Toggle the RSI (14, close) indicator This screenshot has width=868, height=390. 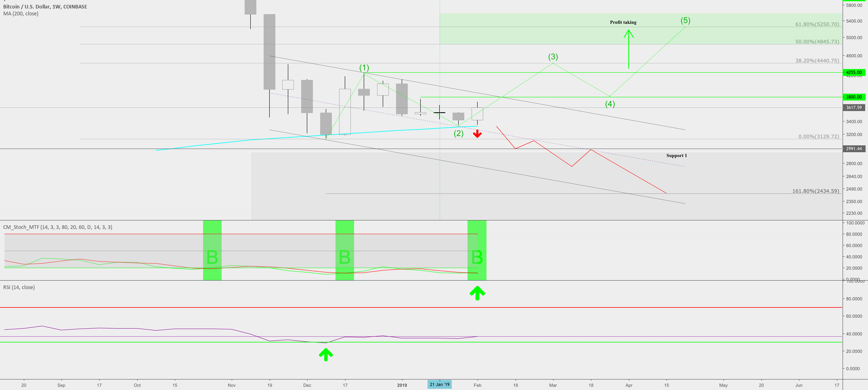click(18, 287)
